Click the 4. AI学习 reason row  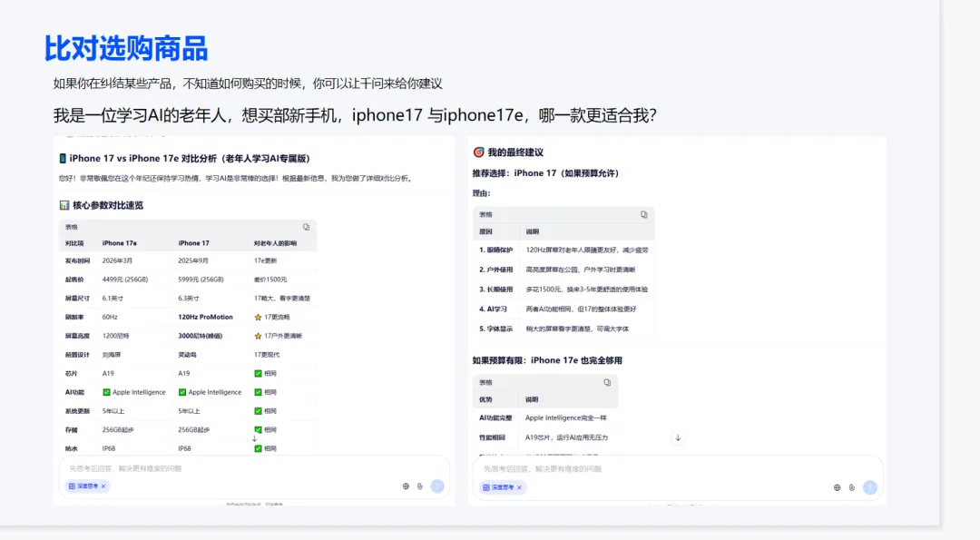click(563, 309)
